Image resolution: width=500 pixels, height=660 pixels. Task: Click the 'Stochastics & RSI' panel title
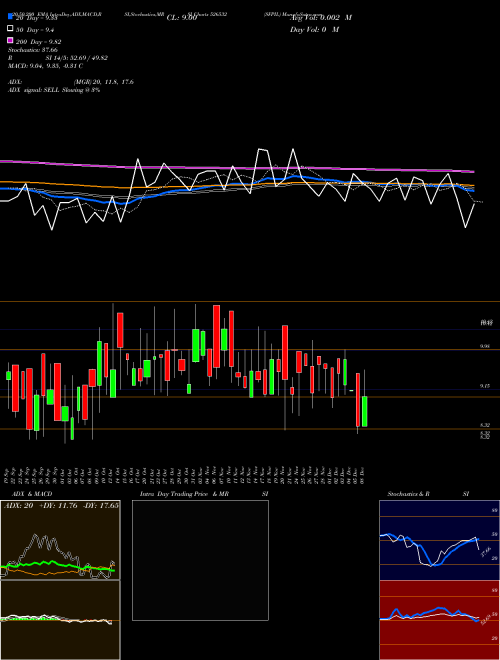428,494
